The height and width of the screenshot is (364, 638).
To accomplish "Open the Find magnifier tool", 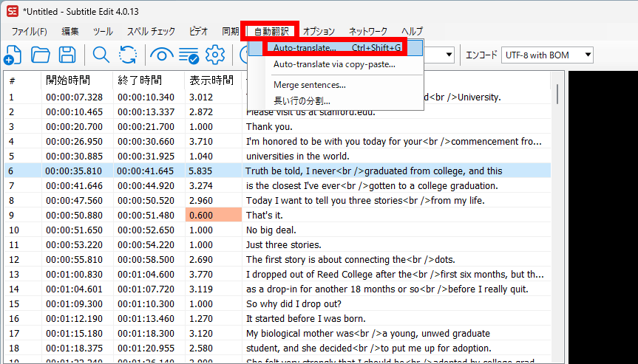I will pyautogui.click(x=101, y=55).
